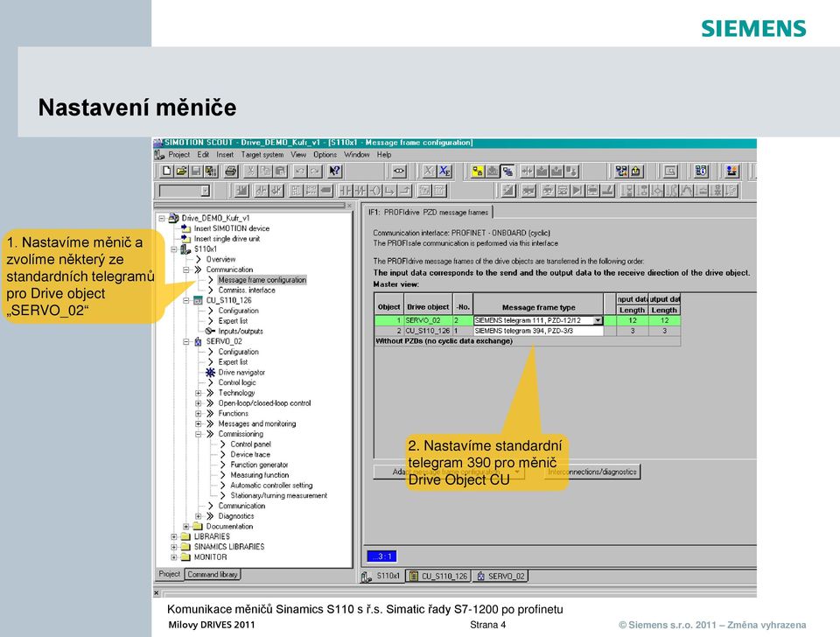Click the Paste clipboard icon

click(x=280, y=171)
